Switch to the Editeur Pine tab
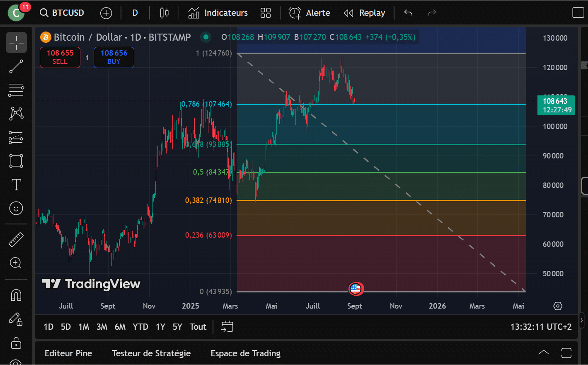The image size is (588, 365). [x=68, y=353]
